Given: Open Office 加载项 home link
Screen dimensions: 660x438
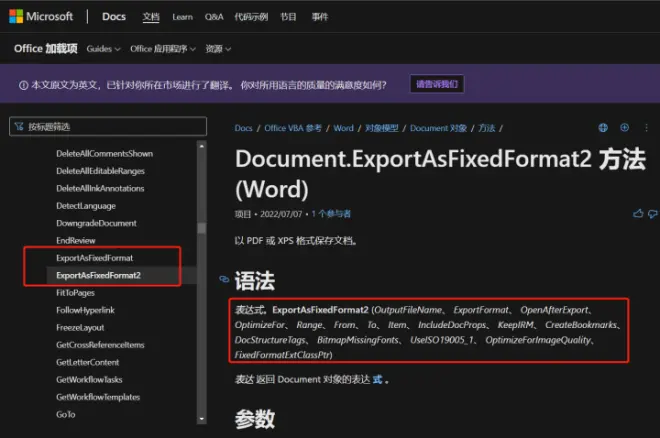Looking at the screenshot, I should [x=45, y=48].
